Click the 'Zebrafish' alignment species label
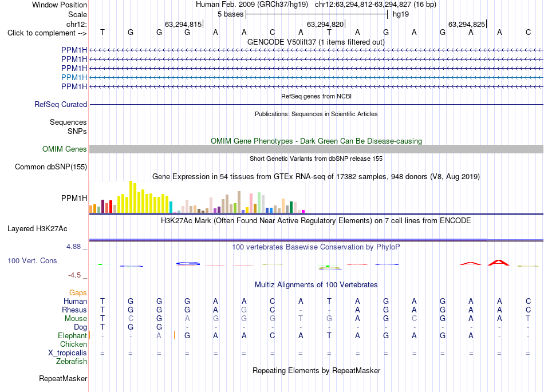 tap(72, 362)
